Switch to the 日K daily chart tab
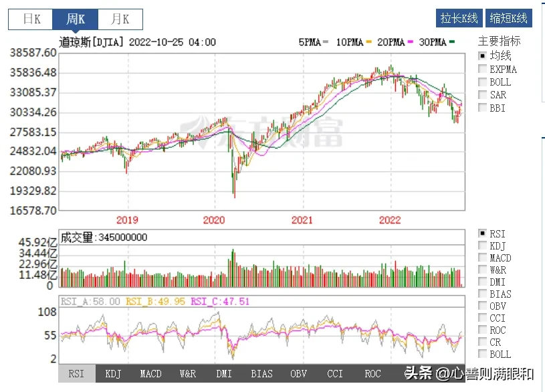545x392 pixels. tap(31, 19)
